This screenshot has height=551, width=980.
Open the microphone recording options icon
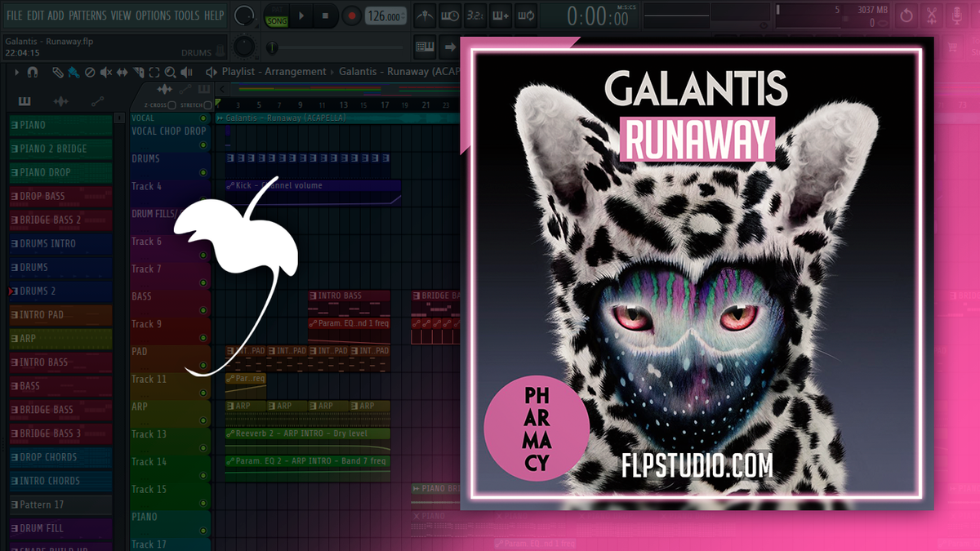click(958, 15)
